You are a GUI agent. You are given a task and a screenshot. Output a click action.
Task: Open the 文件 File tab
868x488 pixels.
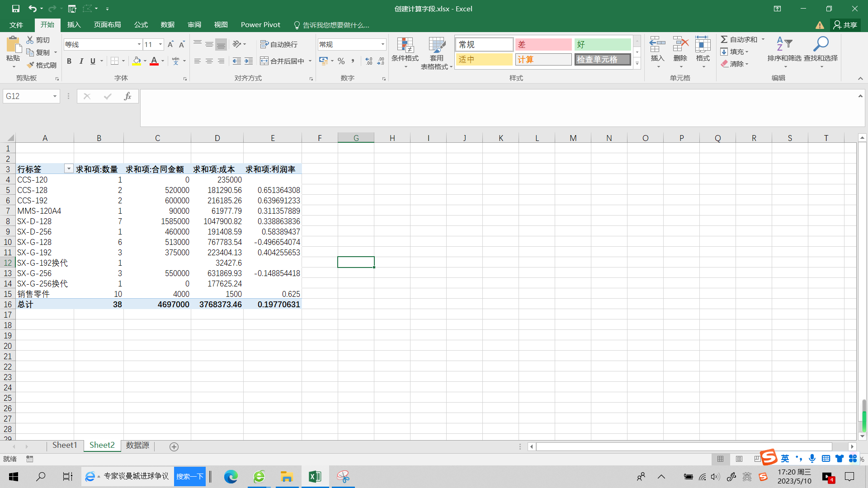16,25
